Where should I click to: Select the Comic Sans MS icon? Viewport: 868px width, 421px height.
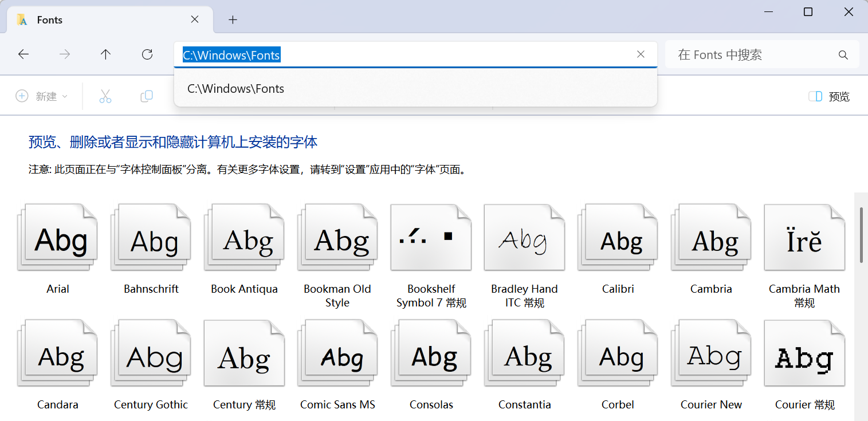[x=337, y=353]
